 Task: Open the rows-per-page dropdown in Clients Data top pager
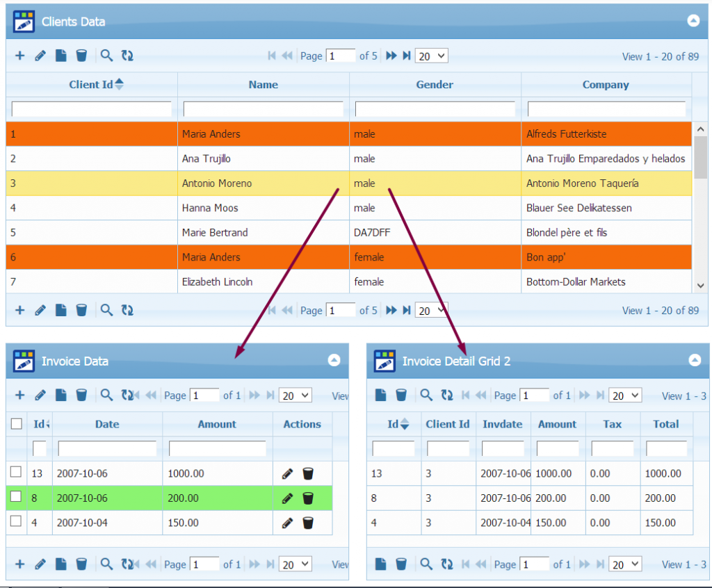tap(431, 56)
